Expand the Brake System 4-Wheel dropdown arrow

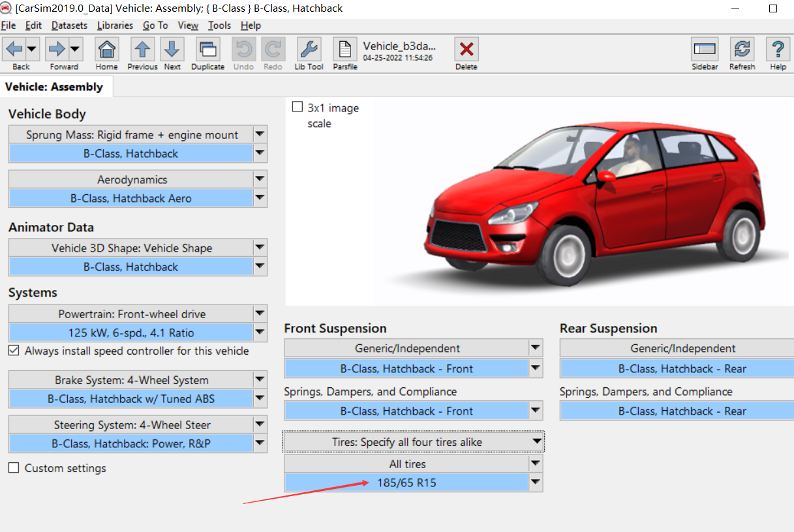click(260, 379)
